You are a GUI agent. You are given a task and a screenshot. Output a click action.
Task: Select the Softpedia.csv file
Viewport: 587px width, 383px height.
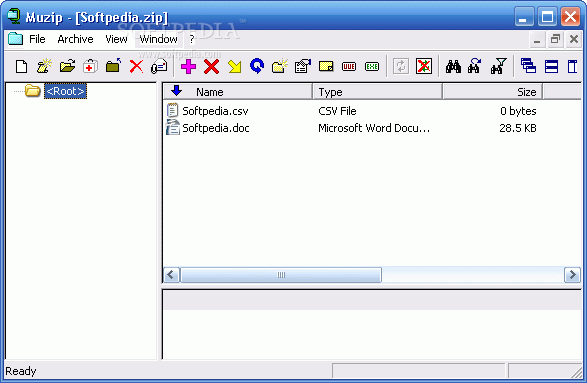coord(215,111)
